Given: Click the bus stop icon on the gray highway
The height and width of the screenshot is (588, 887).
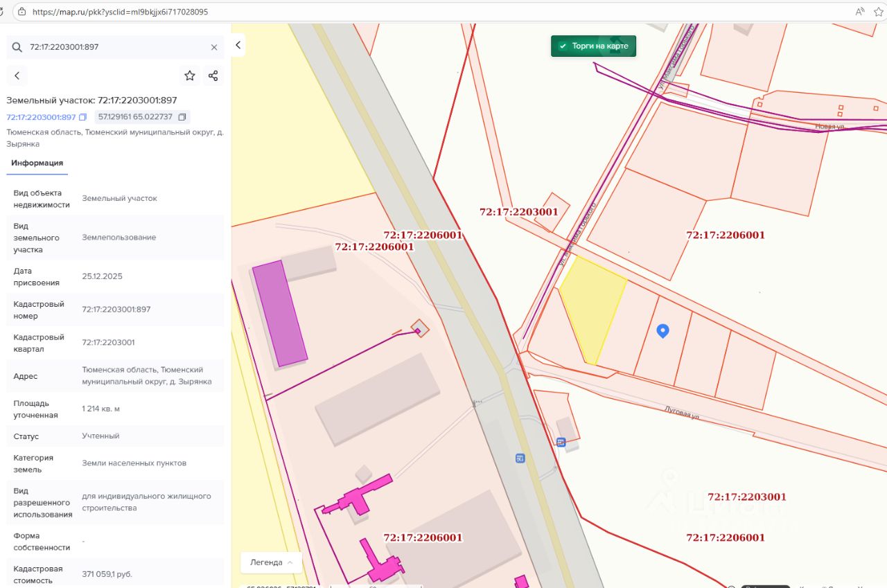Looking at the screenshot, I should 520,458.
